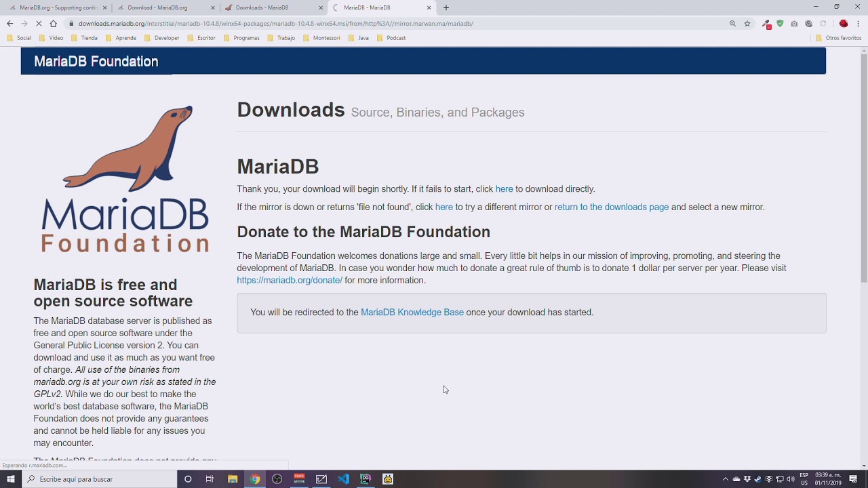The height and width of the screenshot is (488, 868).
Task: Open the zoom magnifier in address bar
Action: tap(732, 24)
